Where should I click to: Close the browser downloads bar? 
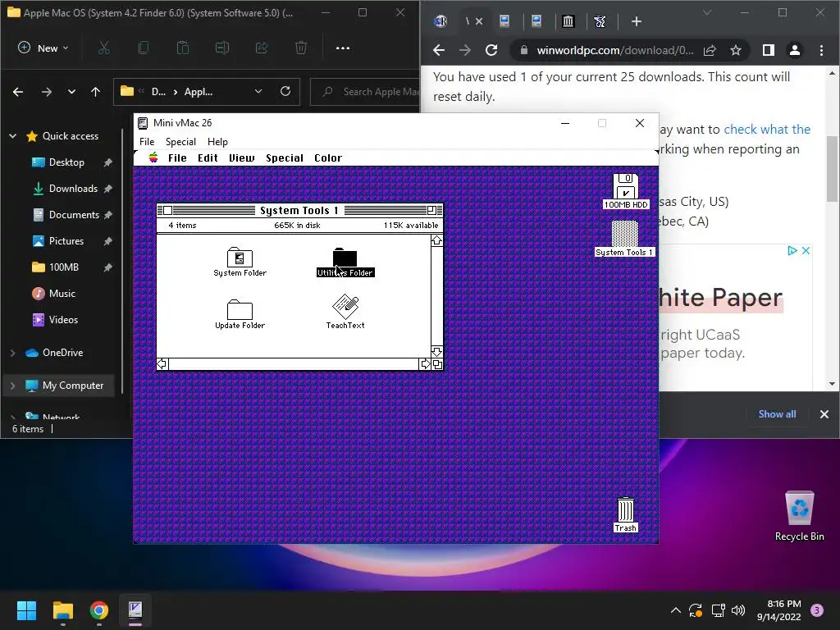point(824,414)
